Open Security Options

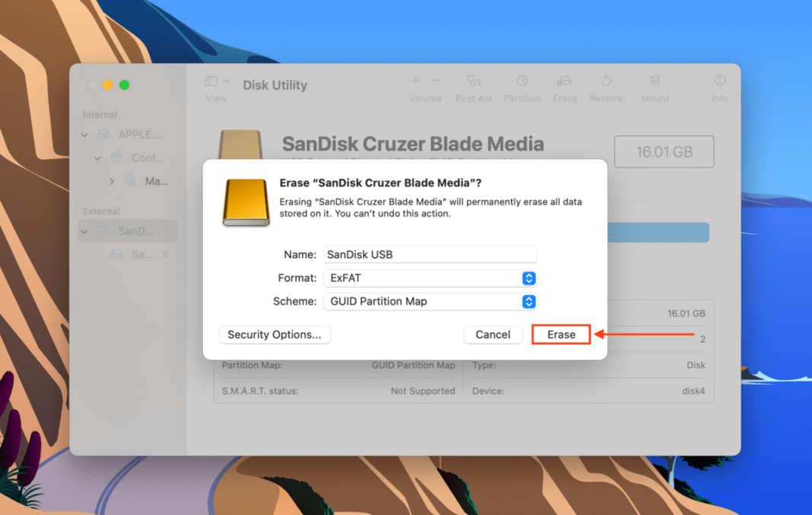point(274,334)
